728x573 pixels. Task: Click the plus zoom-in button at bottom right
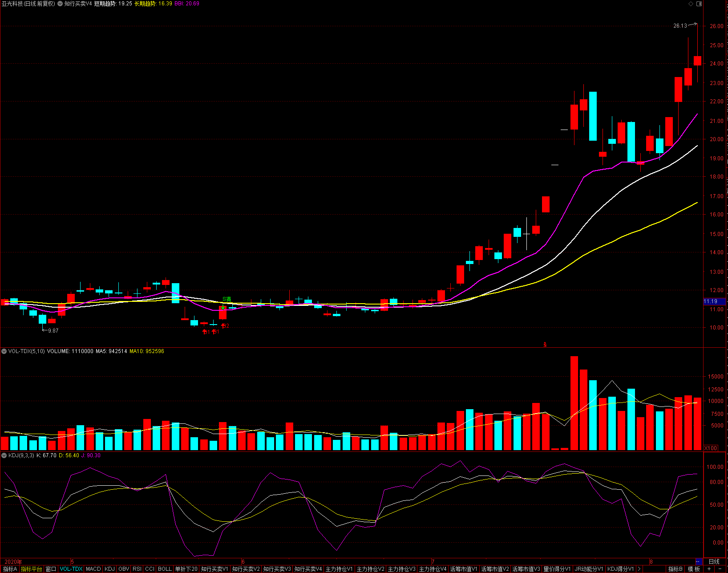coord(709,569)
